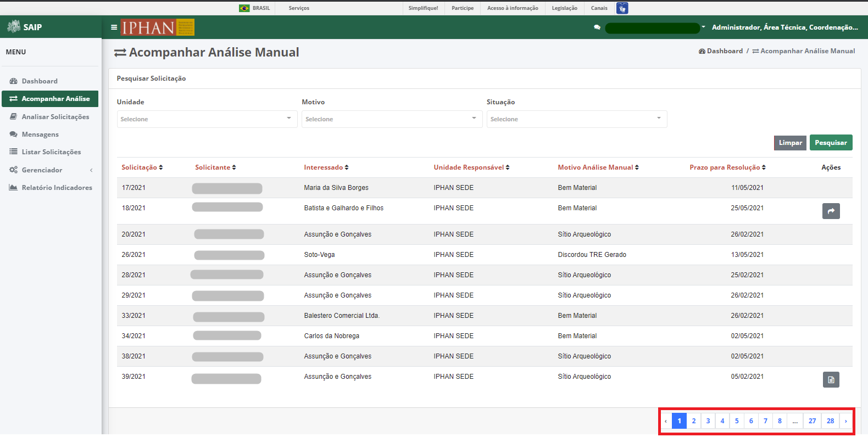Click the Dashboard breadcrumb link
This screenshot has width=868, height=437.
(x=721, y=51)
